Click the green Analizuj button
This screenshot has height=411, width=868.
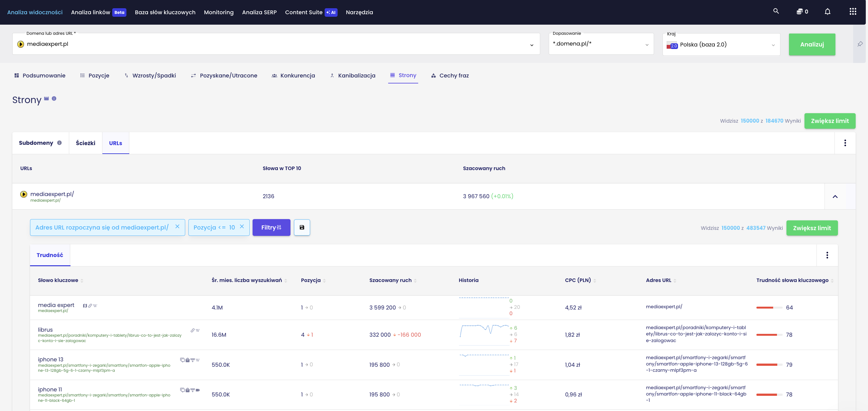(x=811, y=45)
